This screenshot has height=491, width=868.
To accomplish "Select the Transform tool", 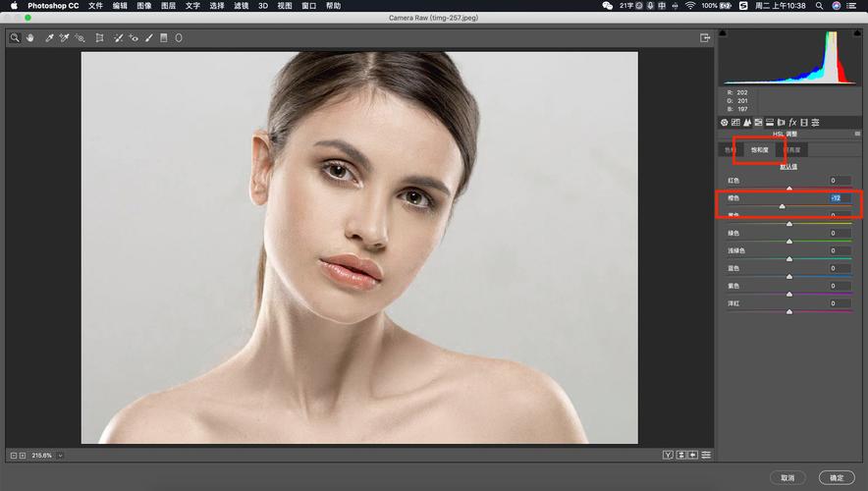I will [x=99, y=37].
